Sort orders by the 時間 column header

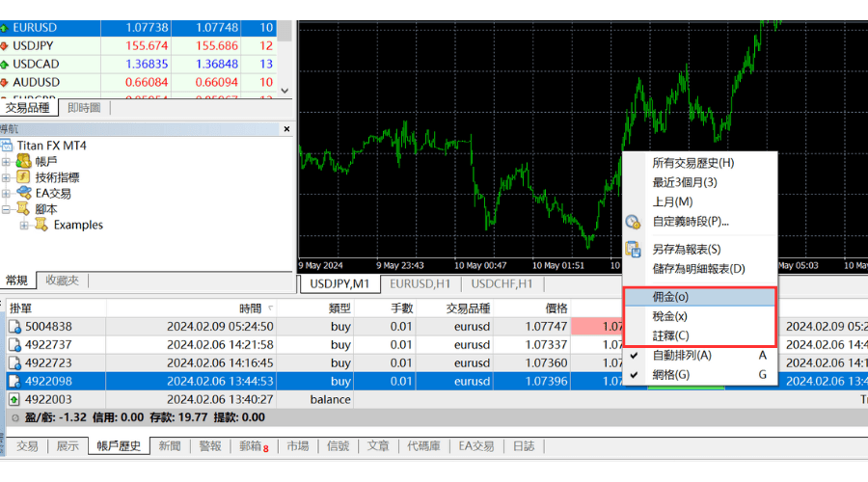pyautogui.click(x=250, y=308)
